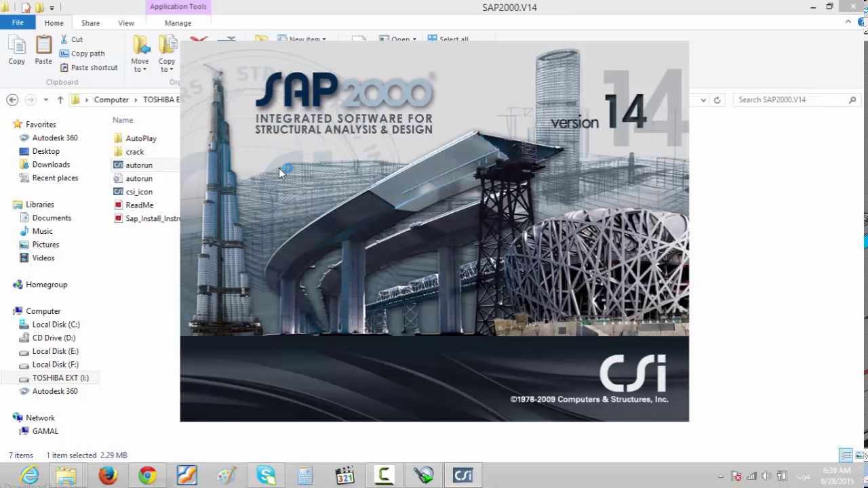
Task: Click TOSHIBA breadcrumb in the address bar
Action: (161, 100)
